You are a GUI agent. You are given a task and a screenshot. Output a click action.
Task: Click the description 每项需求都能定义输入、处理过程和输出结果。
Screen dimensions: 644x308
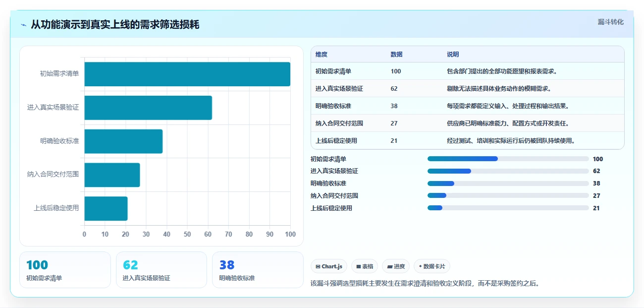pos(508,106)
